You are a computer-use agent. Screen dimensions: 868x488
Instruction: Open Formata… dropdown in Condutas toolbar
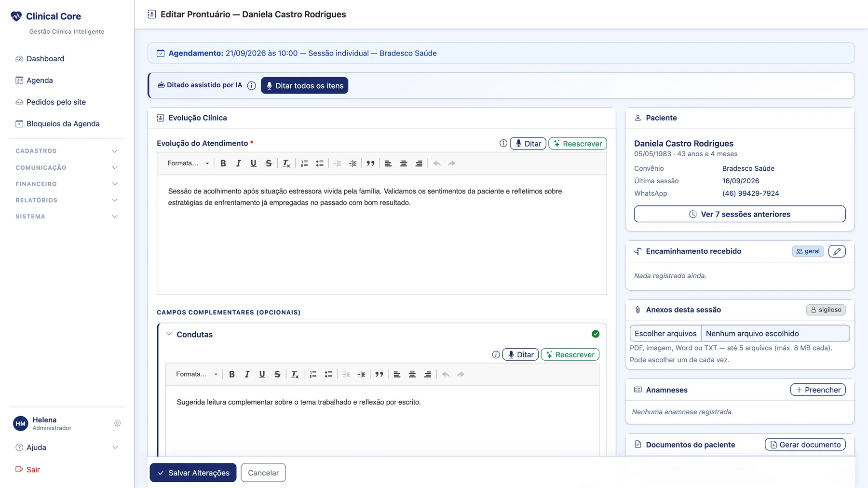(x=197, y=374)
